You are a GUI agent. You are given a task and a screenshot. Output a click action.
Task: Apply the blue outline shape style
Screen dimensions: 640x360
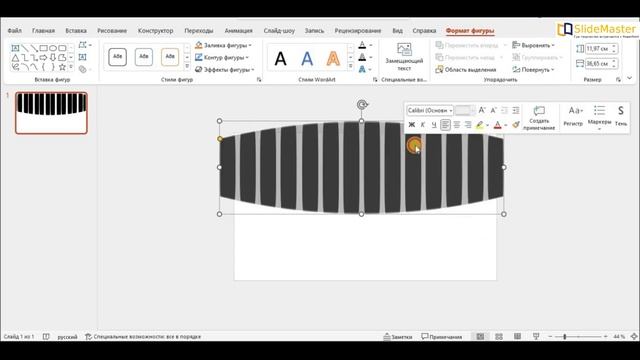(144, 57)
